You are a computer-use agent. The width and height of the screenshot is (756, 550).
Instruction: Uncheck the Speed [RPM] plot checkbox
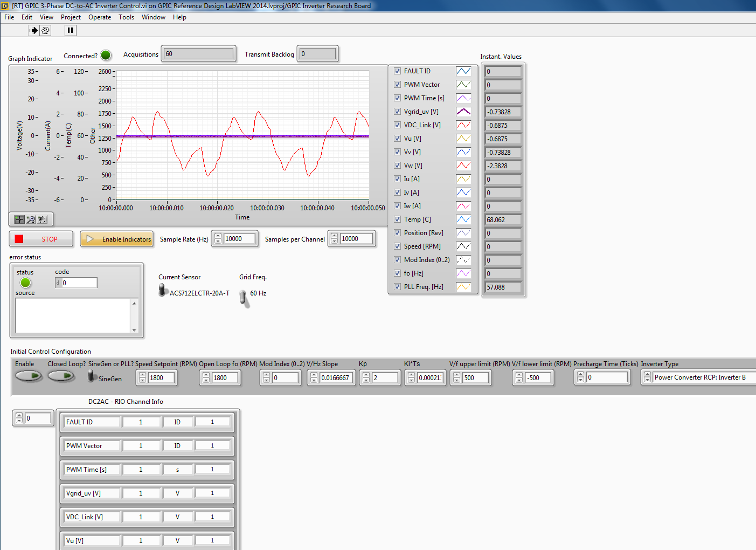(397, 246)
